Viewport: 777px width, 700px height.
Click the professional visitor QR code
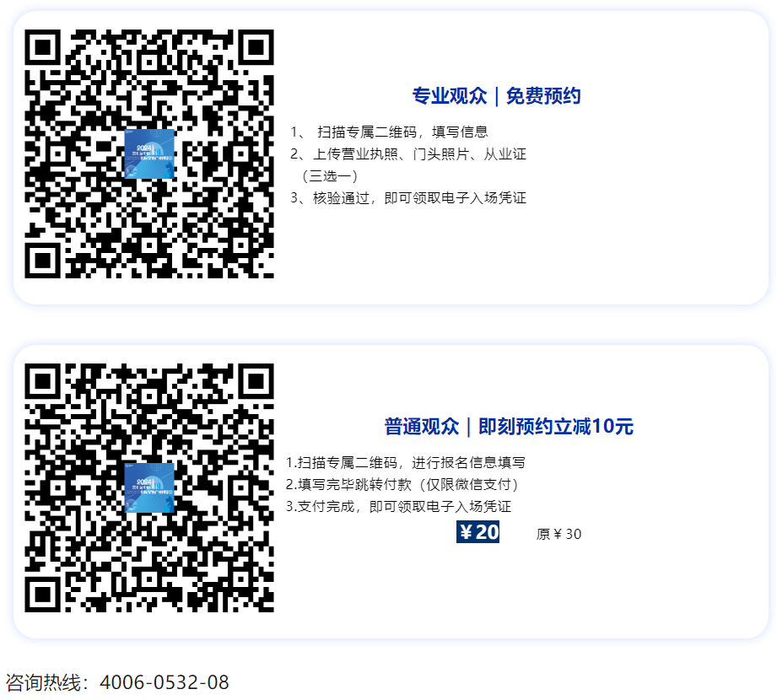pos(149,153)
